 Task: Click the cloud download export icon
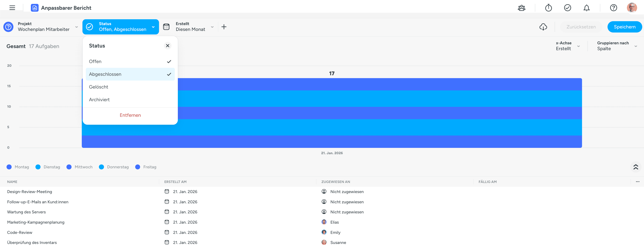543,27
